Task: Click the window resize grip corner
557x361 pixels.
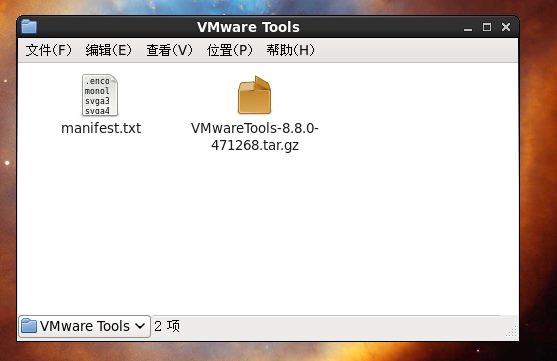Action: pyautogui.click(x=511, y=331)
